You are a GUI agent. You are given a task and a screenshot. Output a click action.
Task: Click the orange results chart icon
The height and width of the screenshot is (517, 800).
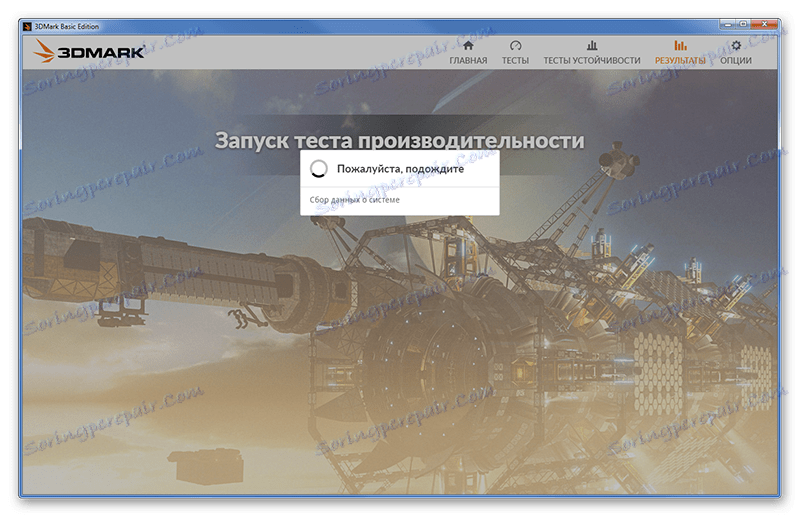point(680,45)
